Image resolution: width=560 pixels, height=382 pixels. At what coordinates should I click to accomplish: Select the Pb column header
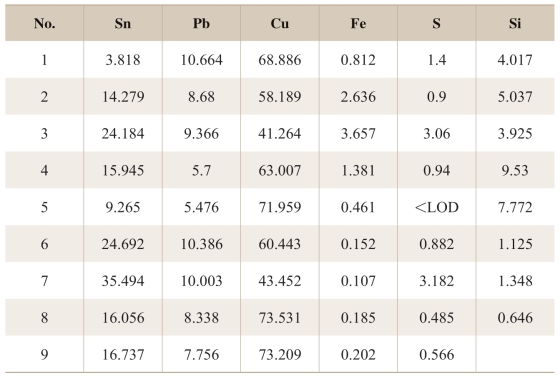pyautogui.click(x=201, y=24)
